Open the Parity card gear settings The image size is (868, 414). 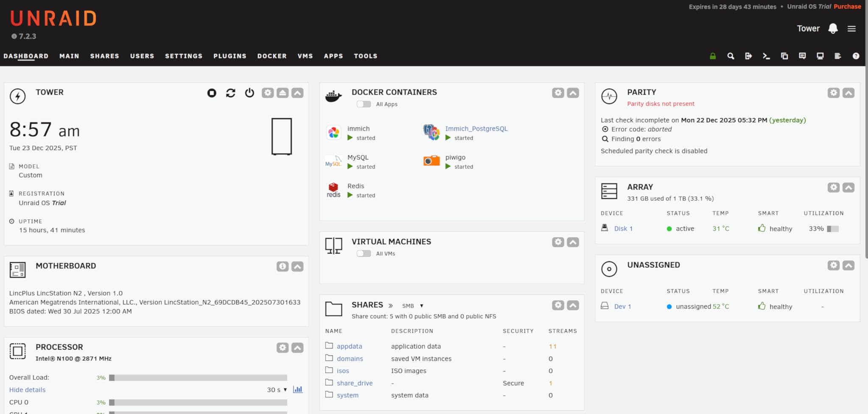pyautogui.click(x=834, y=93)
